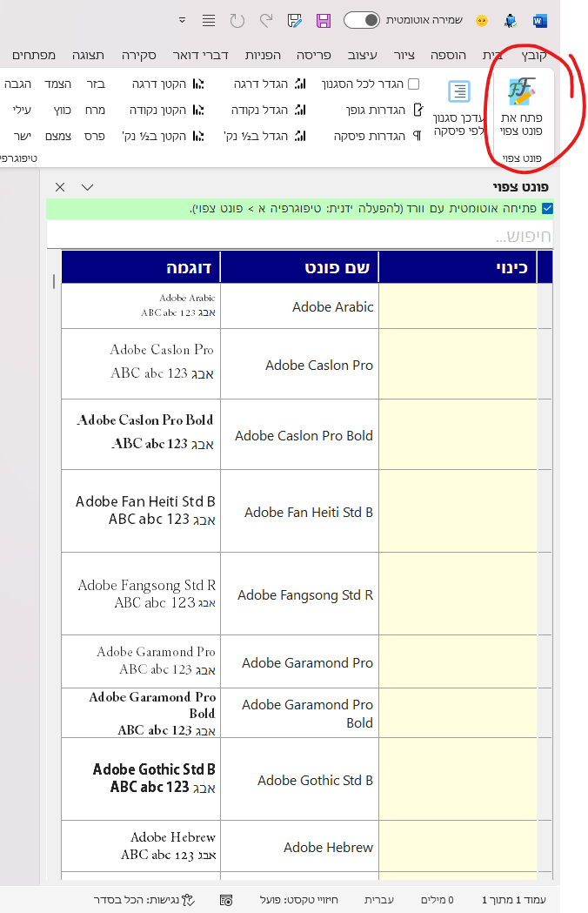
Task: Click the עמוד 1 מתוך 1 page indicator
Action: [513, 900]
